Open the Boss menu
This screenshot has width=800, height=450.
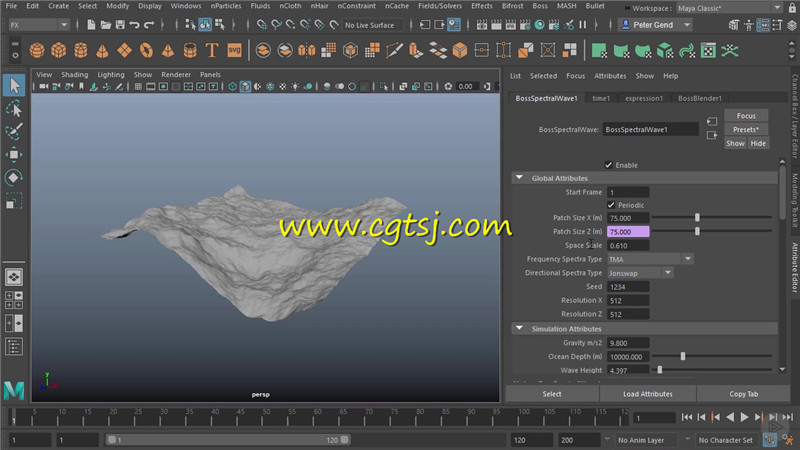coord(540,6)
